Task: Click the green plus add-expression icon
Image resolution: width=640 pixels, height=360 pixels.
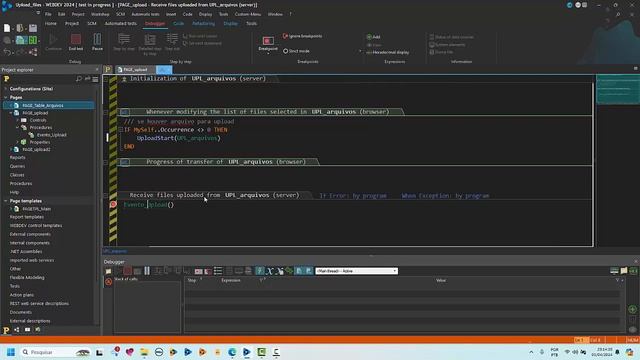Action: [632, 309]
